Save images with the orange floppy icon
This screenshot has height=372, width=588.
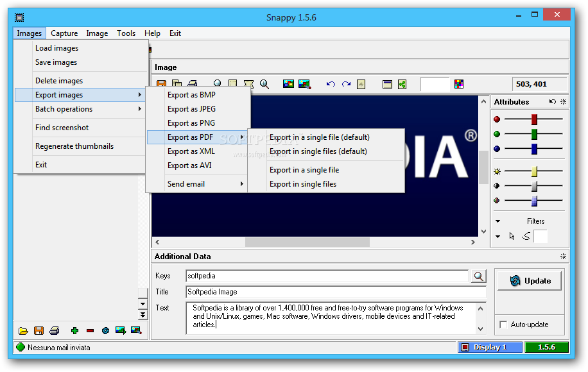pyautogui.click(x=39, y=330)
